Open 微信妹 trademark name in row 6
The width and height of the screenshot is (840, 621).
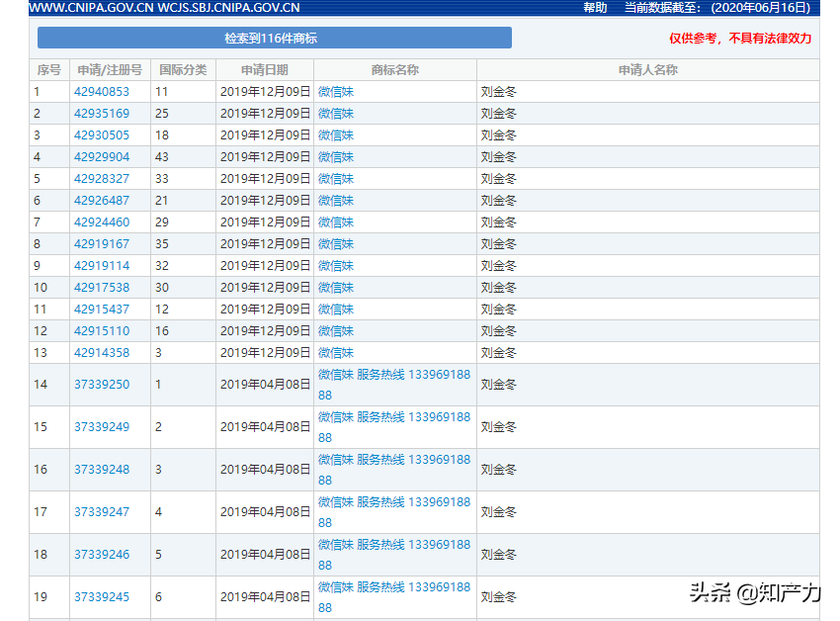coord(336,201)
